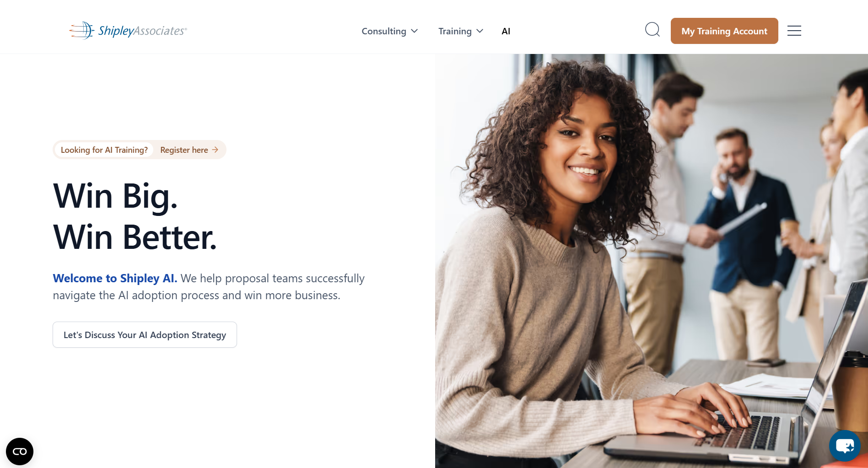Viewport: 868px width, 468px height.
Task: Click the arrow beside Register here
Action: coord(215,150)
